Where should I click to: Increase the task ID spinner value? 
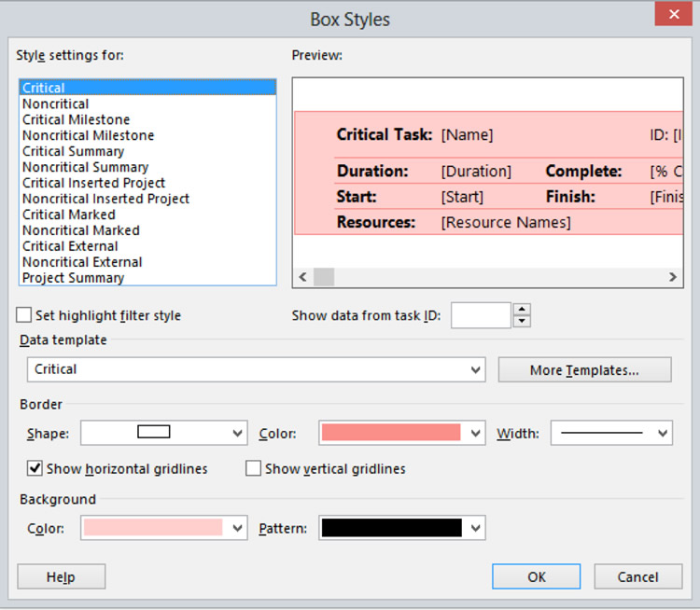522,310
